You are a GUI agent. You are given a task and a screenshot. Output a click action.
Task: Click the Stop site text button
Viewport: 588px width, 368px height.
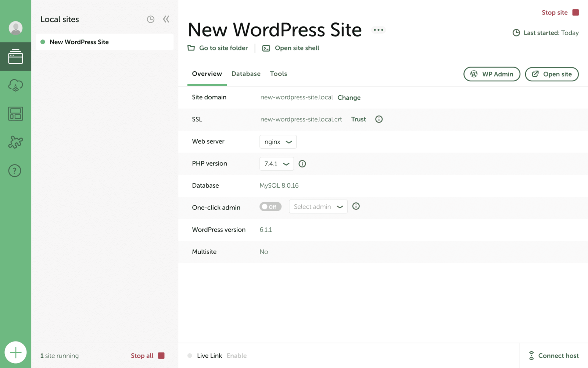tap(555, 13)
